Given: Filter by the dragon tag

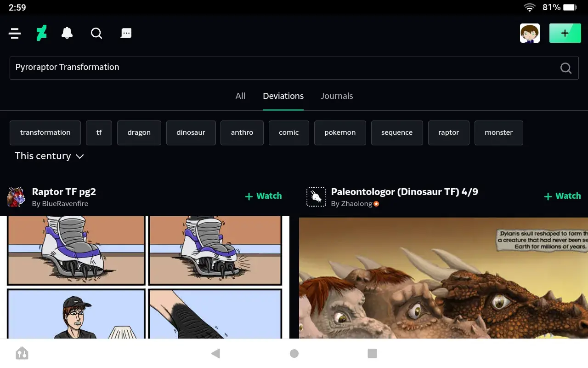Looking at the screenshot, I should click(x=139, y=132).
